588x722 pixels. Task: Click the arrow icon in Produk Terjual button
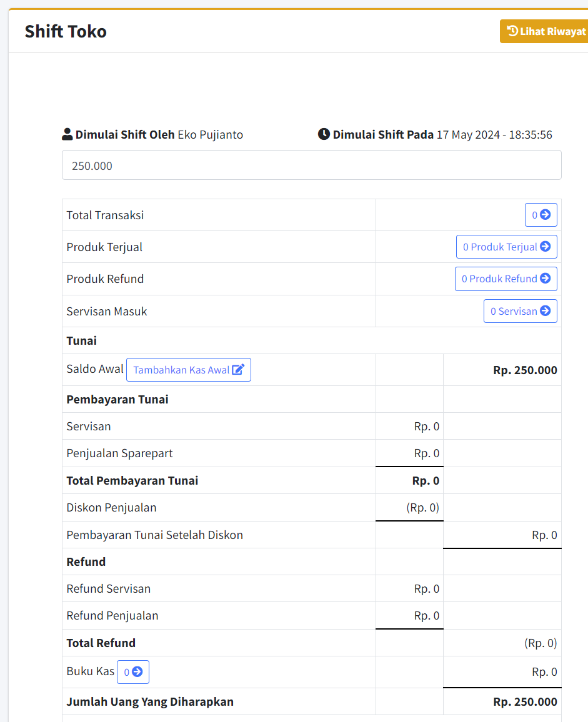(545, 247)
